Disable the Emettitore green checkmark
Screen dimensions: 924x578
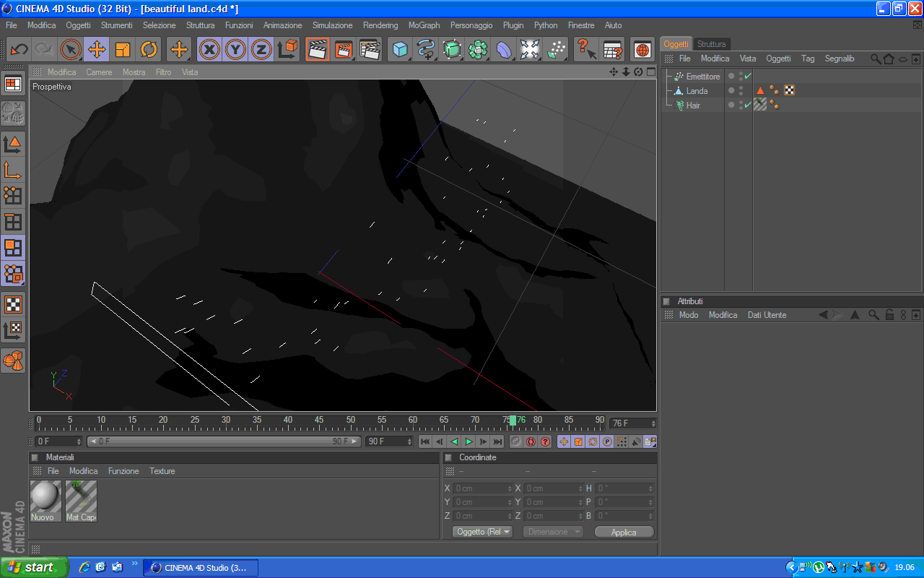coord(748,76)
